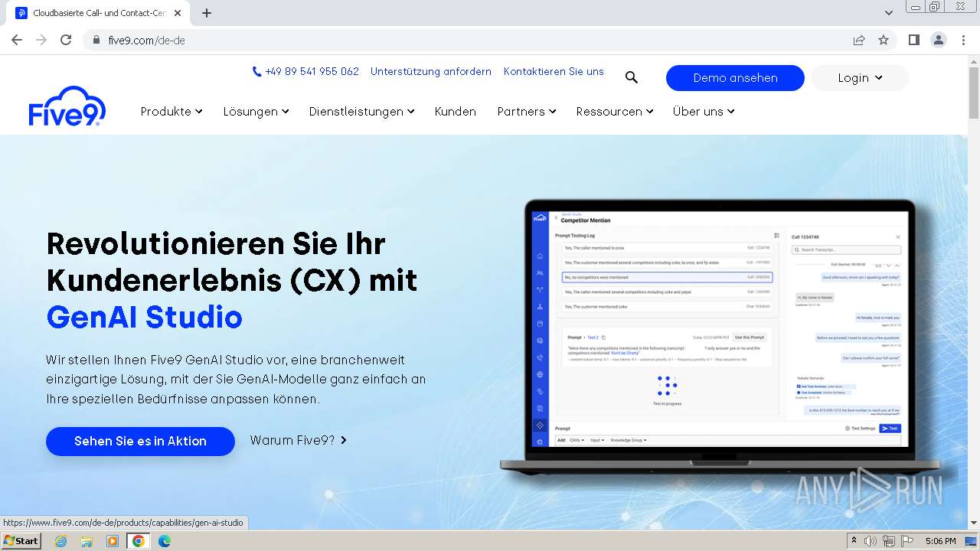This screenshot has height=551, width=980.
Task: Open File Explorer from the taskbar
Action: pyautogui.click(x=87, y=541)
